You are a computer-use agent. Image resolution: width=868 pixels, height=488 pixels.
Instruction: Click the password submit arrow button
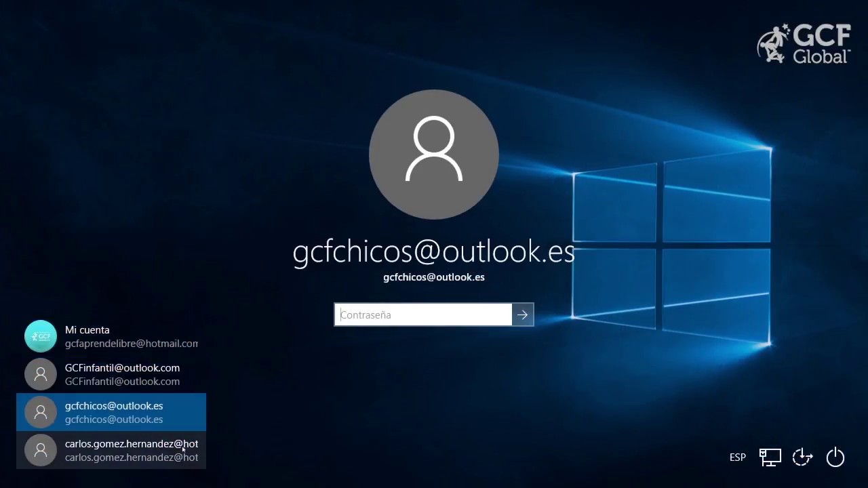point(523,314)
